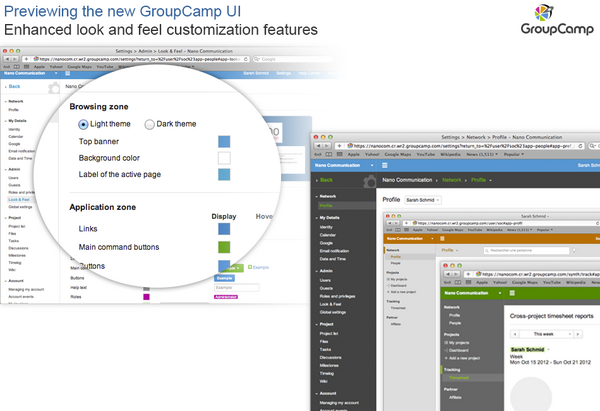Click the Network breadcrumb in dark Profile window
600x411 pixels.
coord(452,180)
